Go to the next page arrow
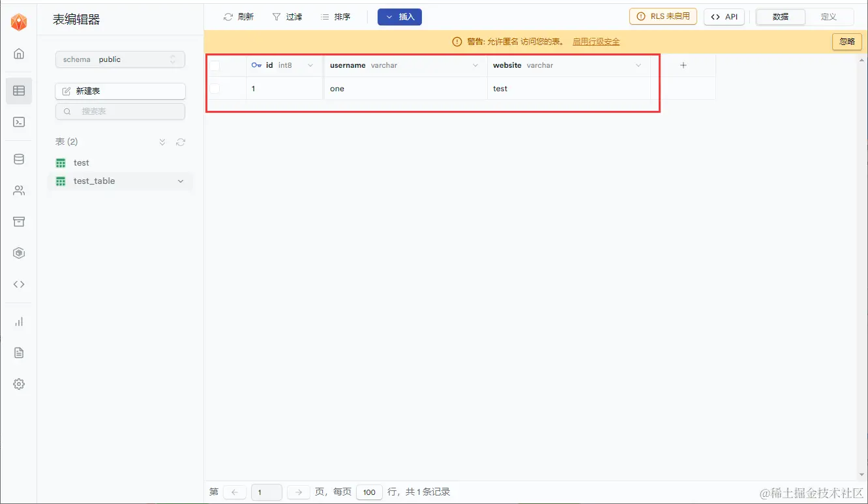Viewport: 868px width, 504px height. (x=298, y=492)
